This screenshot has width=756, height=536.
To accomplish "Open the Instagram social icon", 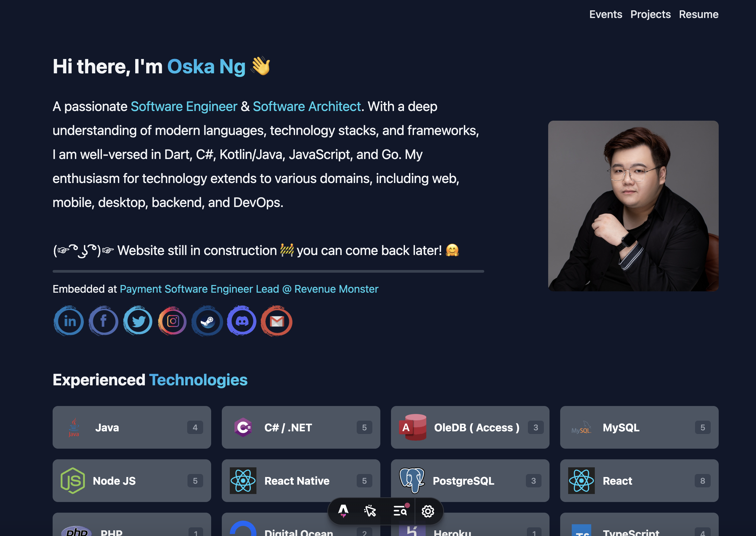I will 173,321.
